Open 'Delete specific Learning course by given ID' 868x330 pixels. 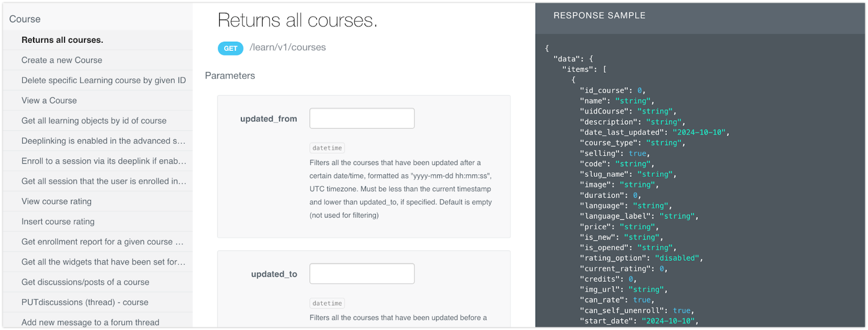104,80
